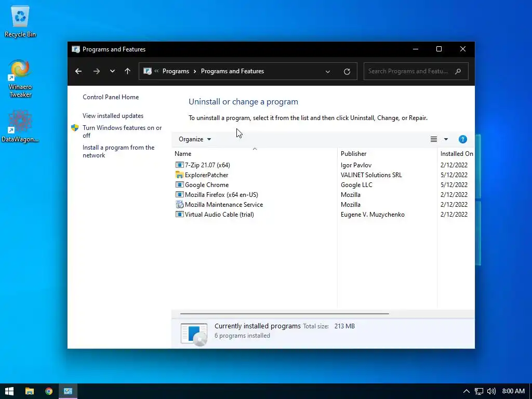The width and height of the screenshot is (532, 399).
Task: Expand the address bar history dropdown
Action: (x=328, y=72)
